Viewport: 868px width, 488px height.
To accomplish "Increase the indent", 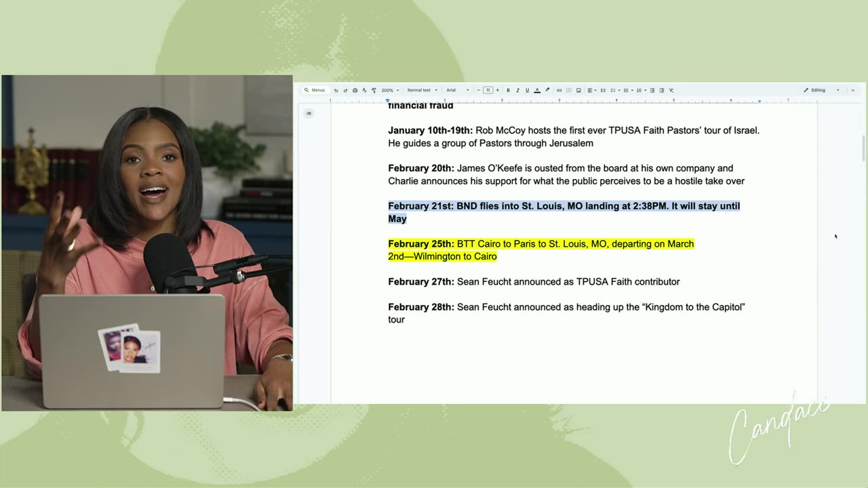I will point(662,90).
